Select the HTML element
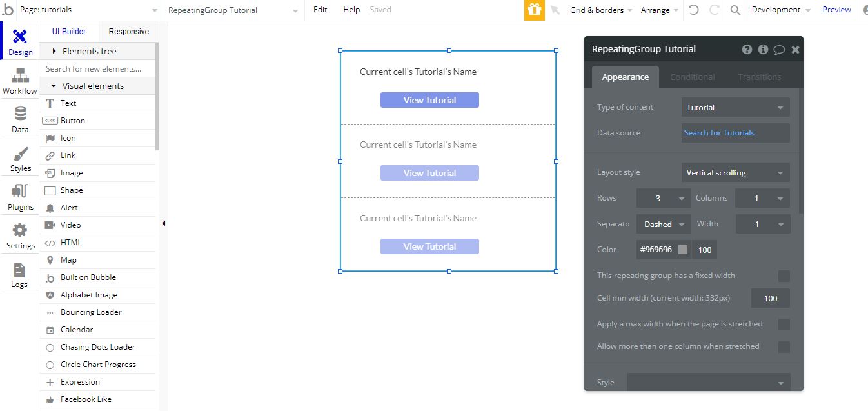Image resolution: width=868 pixels, height=411 pixels. coord(97,243)
